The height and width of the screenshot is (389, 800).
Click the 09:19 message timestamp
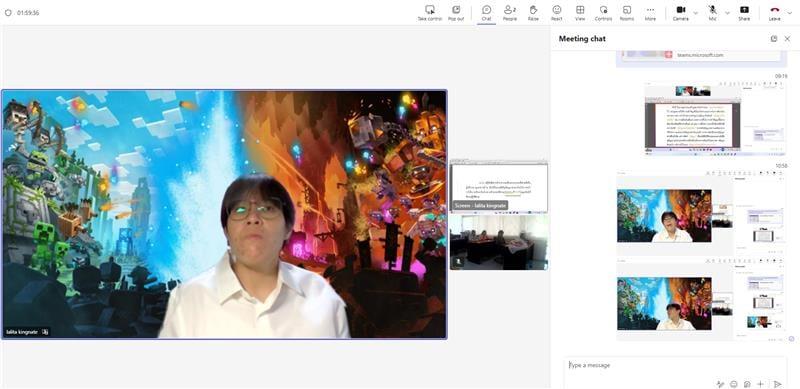(x=781, y=76)
